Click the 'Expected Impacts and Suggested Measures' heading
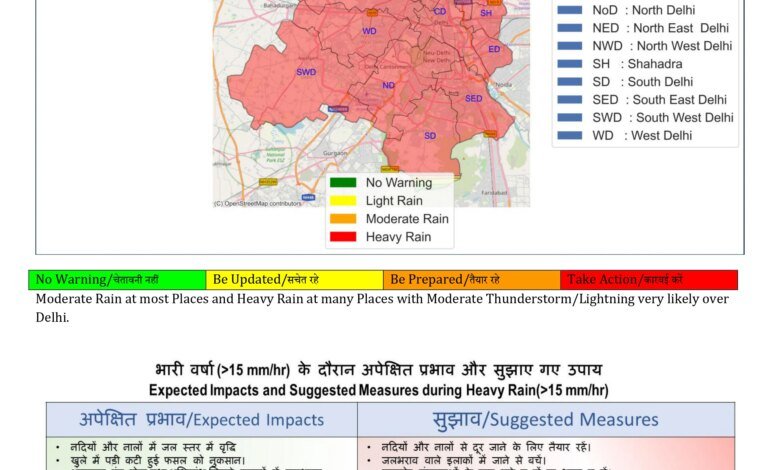The width and height of the screenshot is (780, 470). (379, 390)
